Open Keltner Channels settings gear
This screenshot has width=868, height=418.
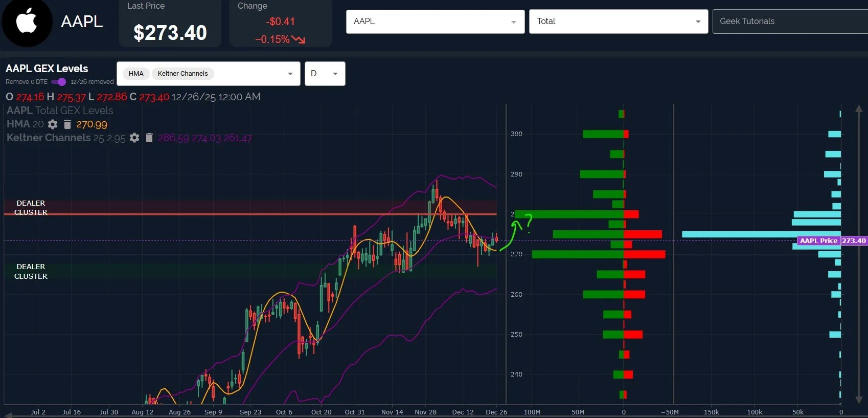(x=134, y=138)
